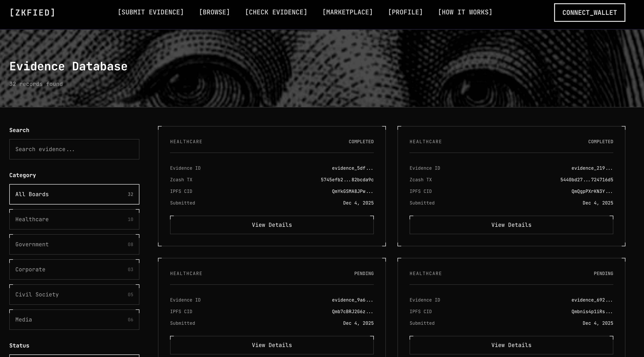Go to the Browse menu item
This screenshot has height=357, width=644.
click(x=214, y=12)
